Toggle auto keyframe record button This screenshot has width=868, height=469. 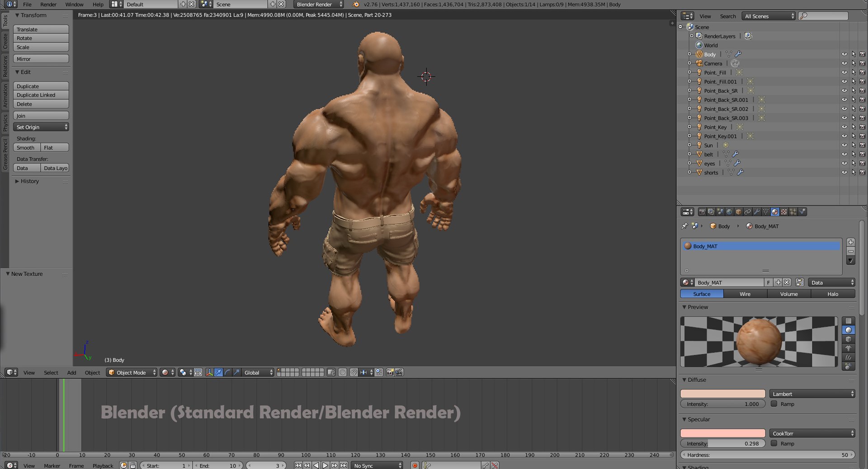click(415, 465)
